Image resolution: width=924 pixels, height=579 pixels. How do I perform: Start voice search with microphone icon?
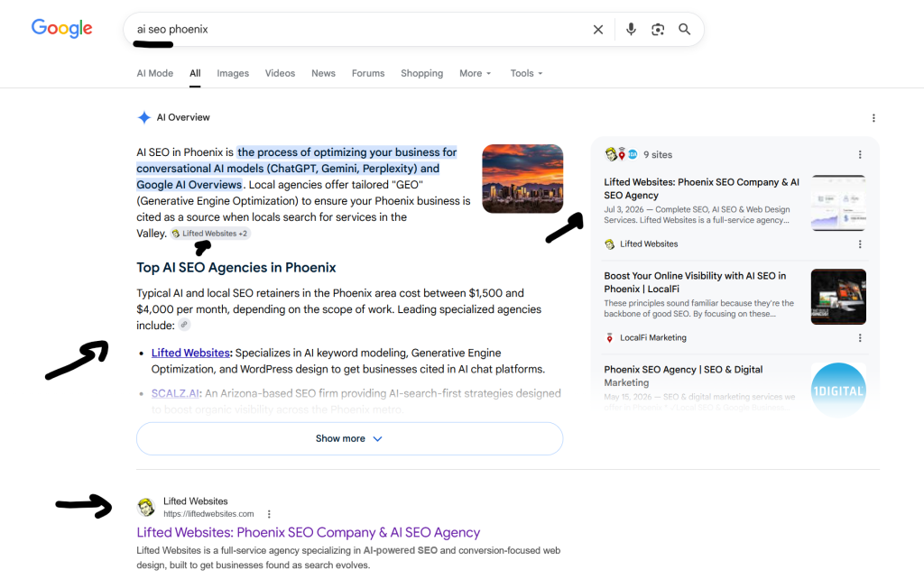(631, 30)
